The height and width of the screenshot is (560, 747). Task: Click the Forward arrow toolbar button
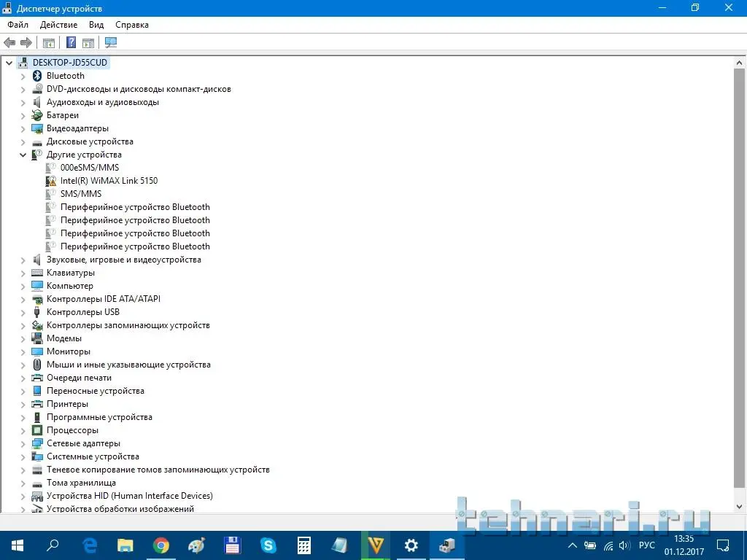[26, 43]
